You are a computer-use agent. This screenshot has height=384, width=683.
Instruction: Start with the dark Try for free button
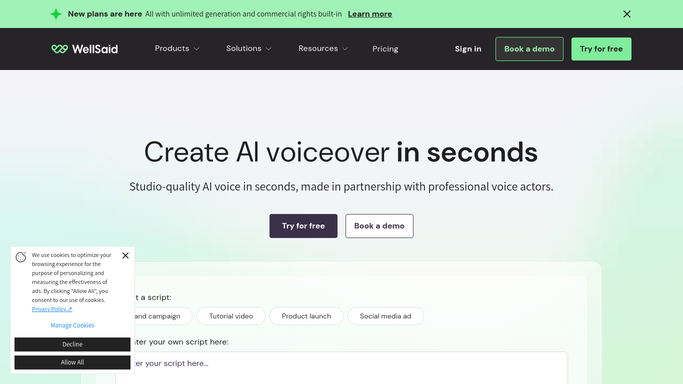[x=303, y=226]
